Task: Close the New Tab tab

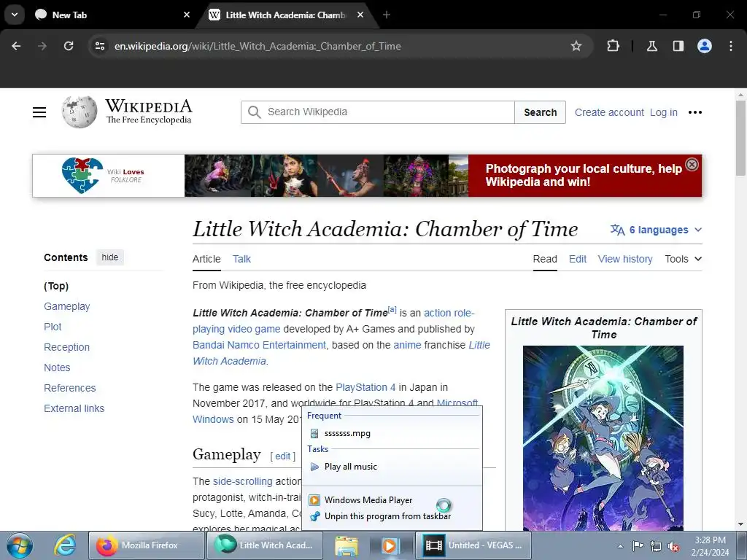Action: [x=187, y=15]
